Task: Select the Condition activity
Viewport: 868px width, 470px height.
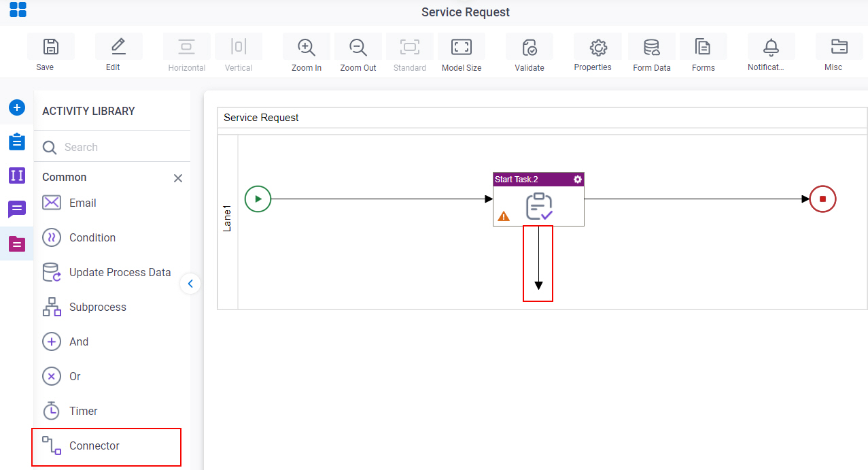Action: coord(79,237)
